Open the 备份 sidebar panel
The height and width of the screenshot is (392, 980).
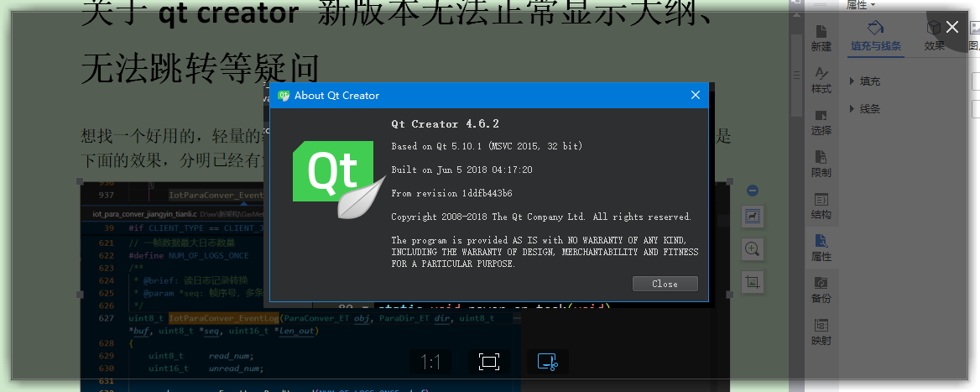point(821,290)
